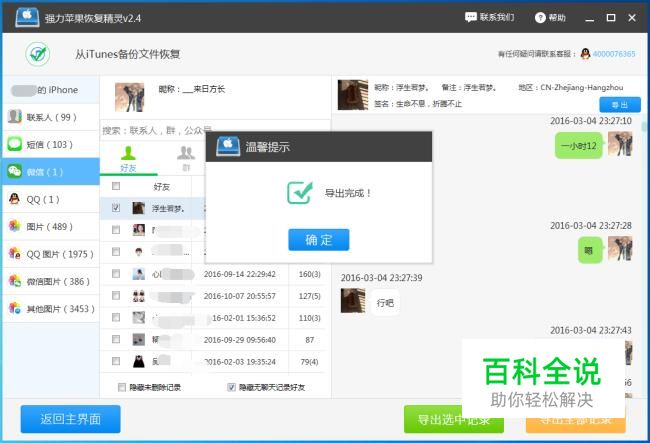This screenshot has width=650, height=443.
Task: Click avatar in the 160(3) row
Action: (x=138, y=274)
